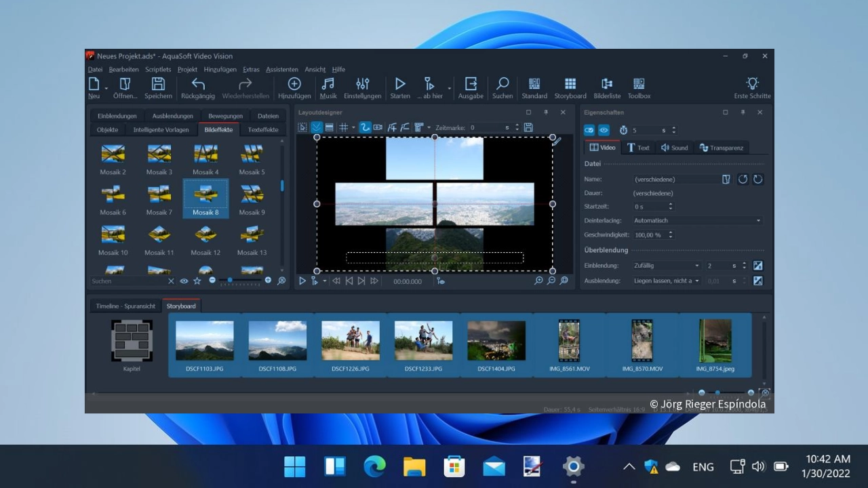Undo with the Rückgängig arrow
The height and width of the screenshot is (488, 868).
[198, 84]
